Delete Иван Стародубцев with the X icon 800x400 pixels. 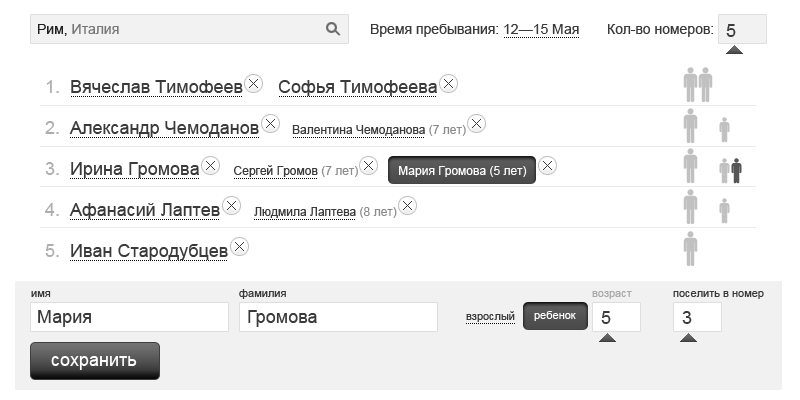[240, 247]
